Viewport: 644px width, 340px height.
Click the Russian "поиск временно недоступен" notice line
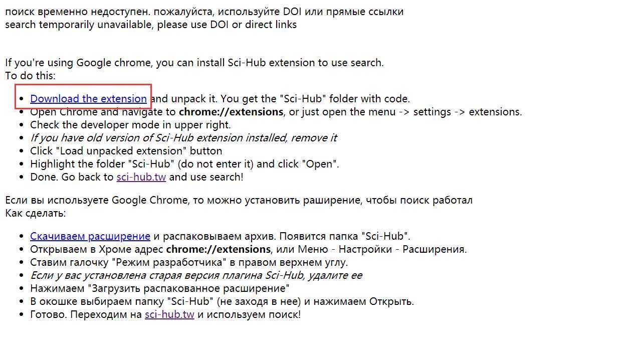(204, 12)
